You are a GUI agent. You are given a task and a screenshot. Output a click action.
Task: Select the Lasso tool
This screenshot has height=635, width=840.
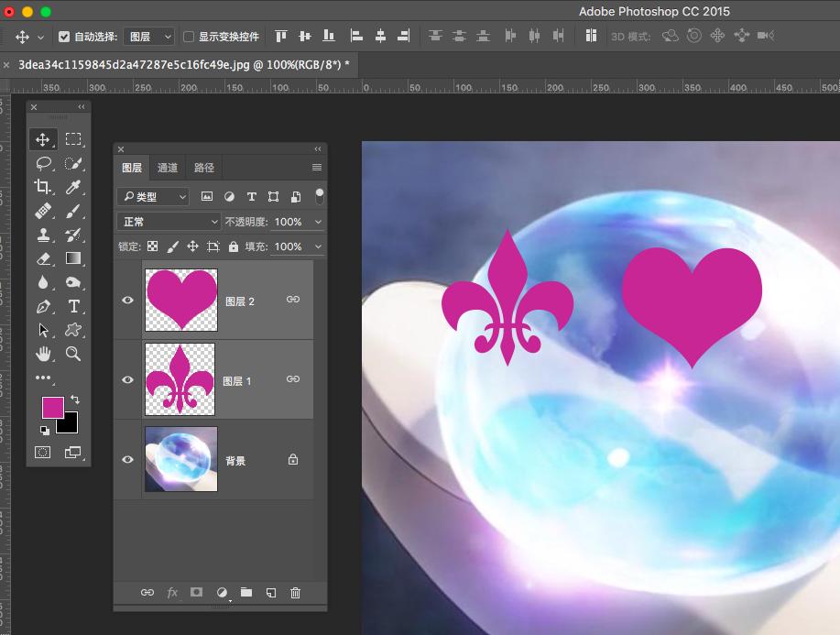(x=43, y=163)
